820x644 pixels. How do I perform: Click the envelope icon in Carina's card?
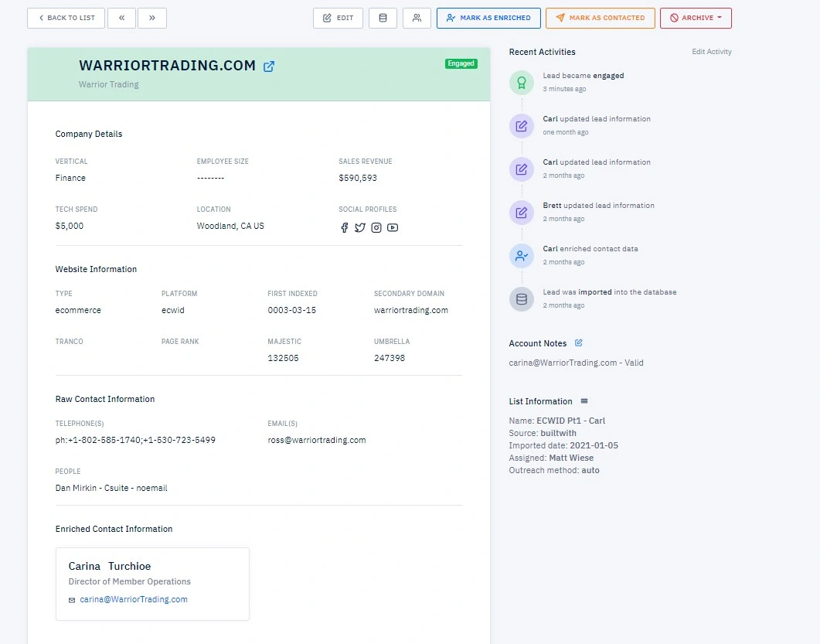click(x=72, y=600)
